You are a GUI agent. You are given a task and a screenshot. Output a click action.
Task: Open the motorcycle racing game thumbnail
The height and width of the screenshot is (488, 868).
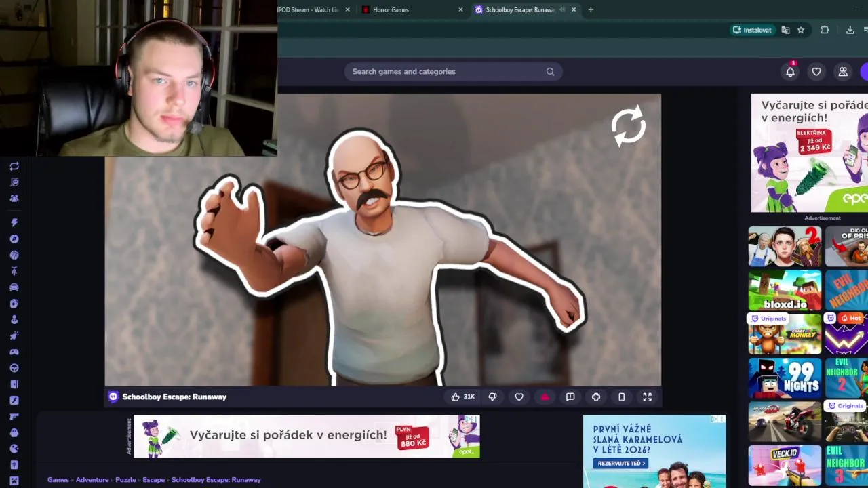pos(785,422)
